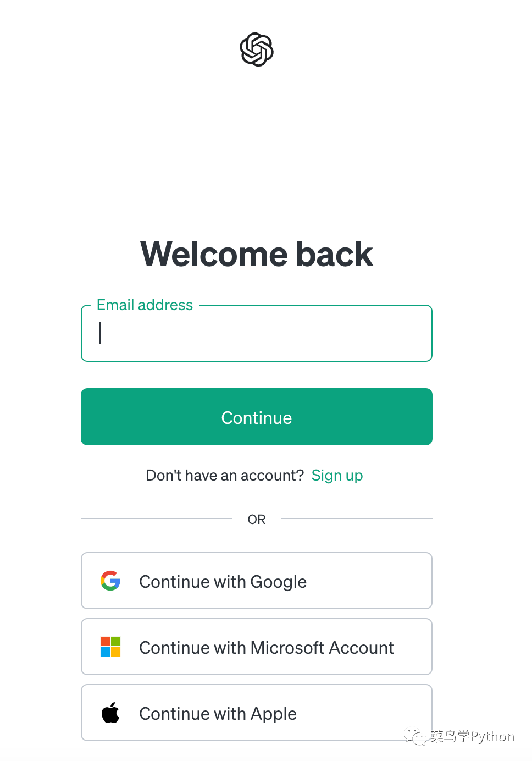The height and width of the screenshot is (761, 532).
Task: Click the "Don't have an account?" text
Action: (x=225, y=476)
